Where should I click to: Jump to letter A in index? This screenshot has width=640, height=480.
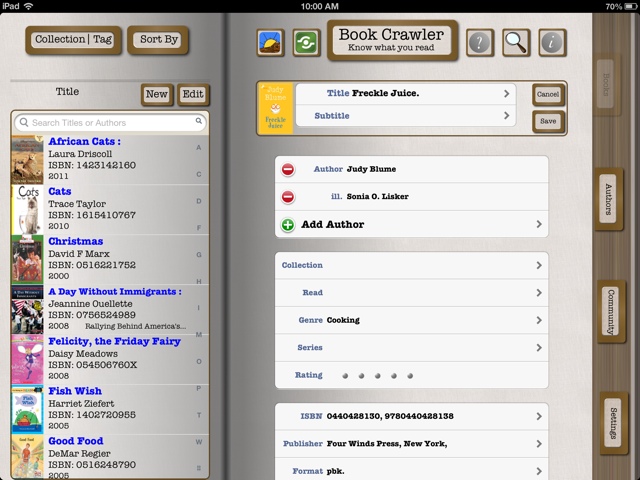click(x=199, y=147)
